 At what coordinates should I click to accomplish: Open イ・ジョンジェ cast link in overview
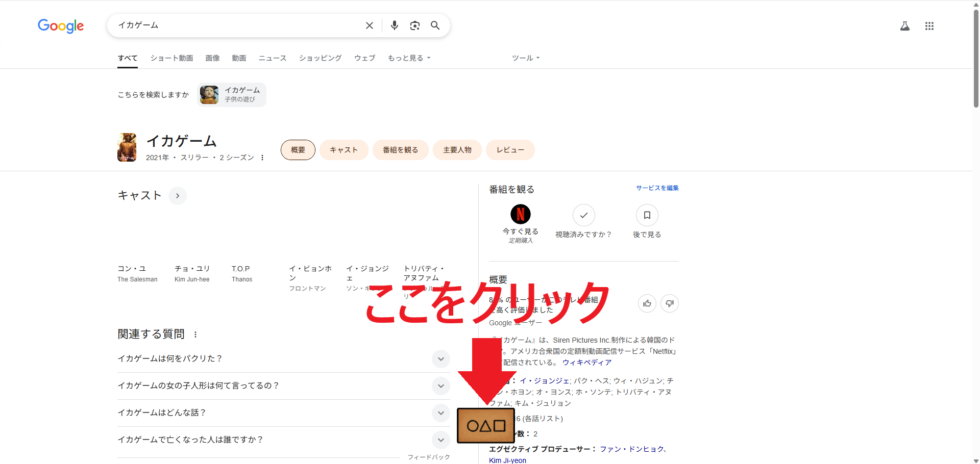(x=545, y=381)
